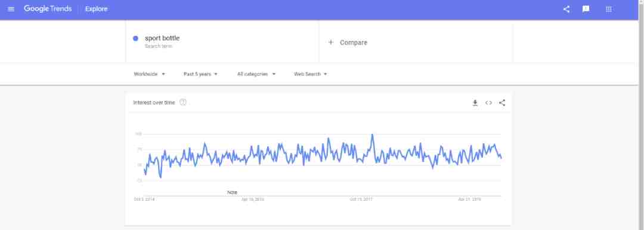Viewport: 644px width, 230px height.
Task: Open the embed code icon
Action: (x=488, y=103)
